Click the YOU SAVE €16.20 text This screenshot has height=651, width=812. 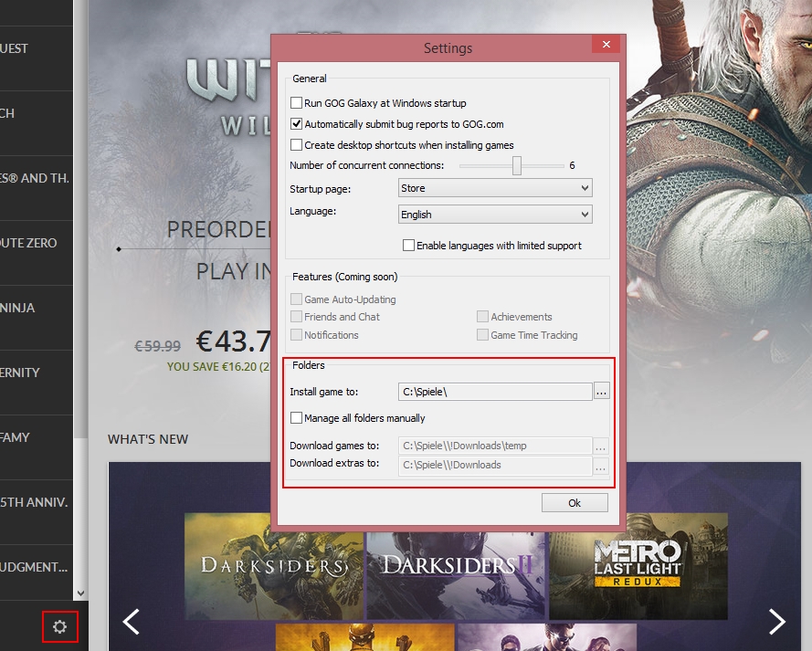(x=218, y=367)
